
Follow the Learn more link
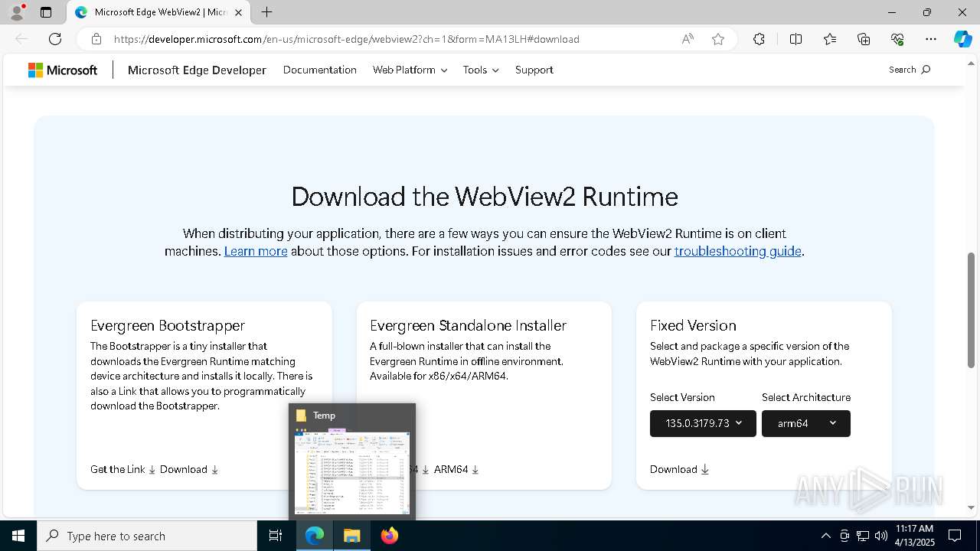[x=256, y=251]
